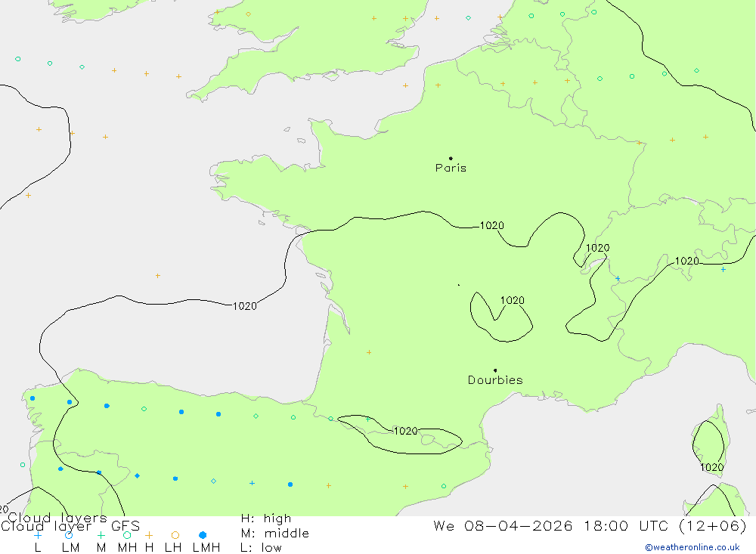
Task: Click the 1020 label over the eastern Alps
Action: tap(686, 261)
